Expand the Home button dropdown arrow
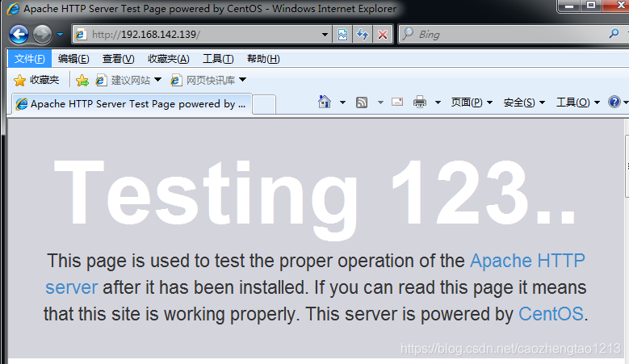Image resolution: width=629 pixels, height=364 pixels. click(x=342, y=103)
